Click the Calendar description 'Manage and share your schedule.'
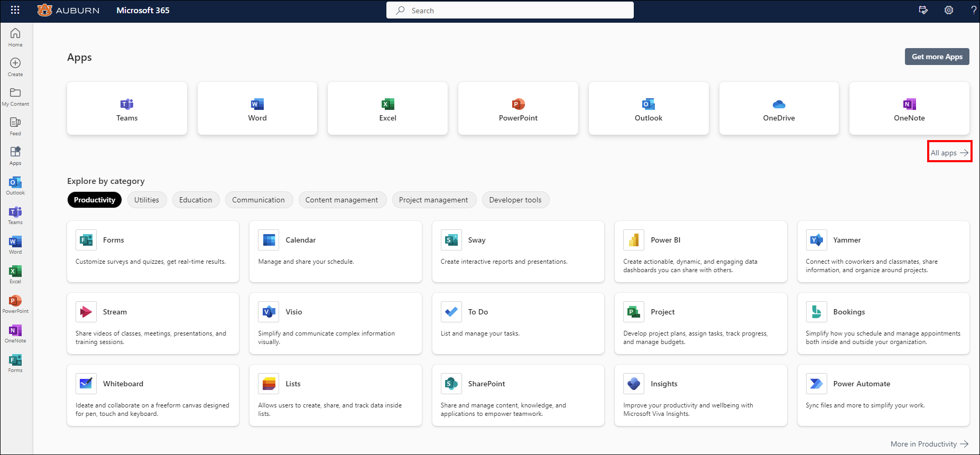Image resolution: width=980 pixels, height=455 pixels. click(x=306, y=262)
